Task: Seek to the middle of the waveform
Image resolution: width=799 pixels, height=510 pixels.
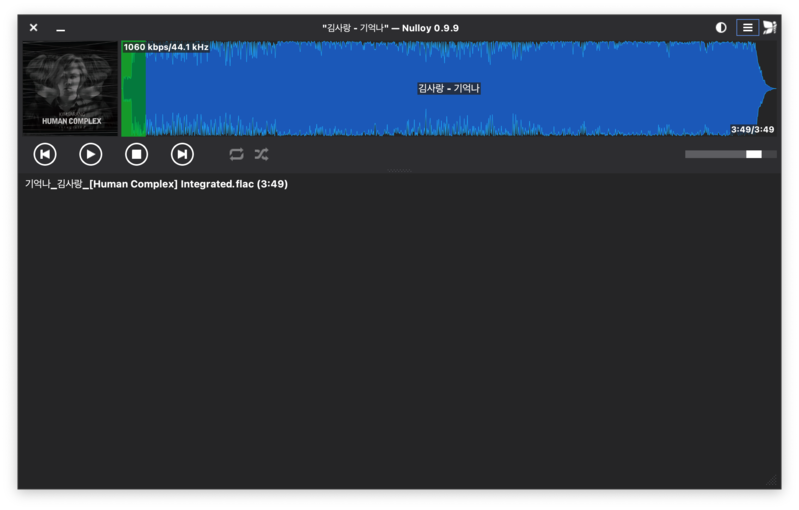Action: click(448, 88)
